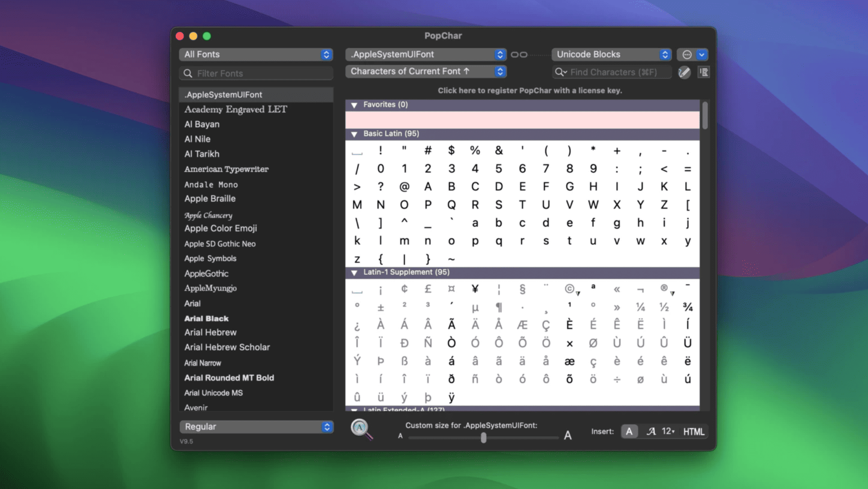Collapse the Favorites (0) section

click(354, 105)
